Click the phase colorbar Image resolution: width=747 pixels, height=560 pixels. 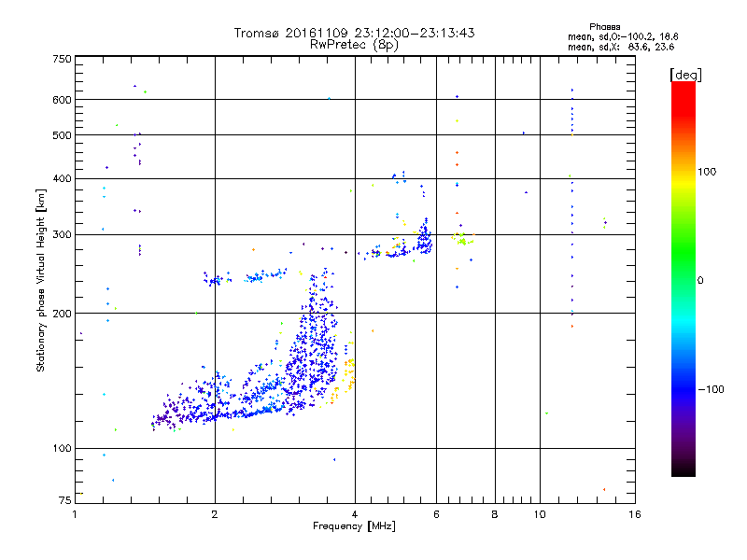click(684, 278)
